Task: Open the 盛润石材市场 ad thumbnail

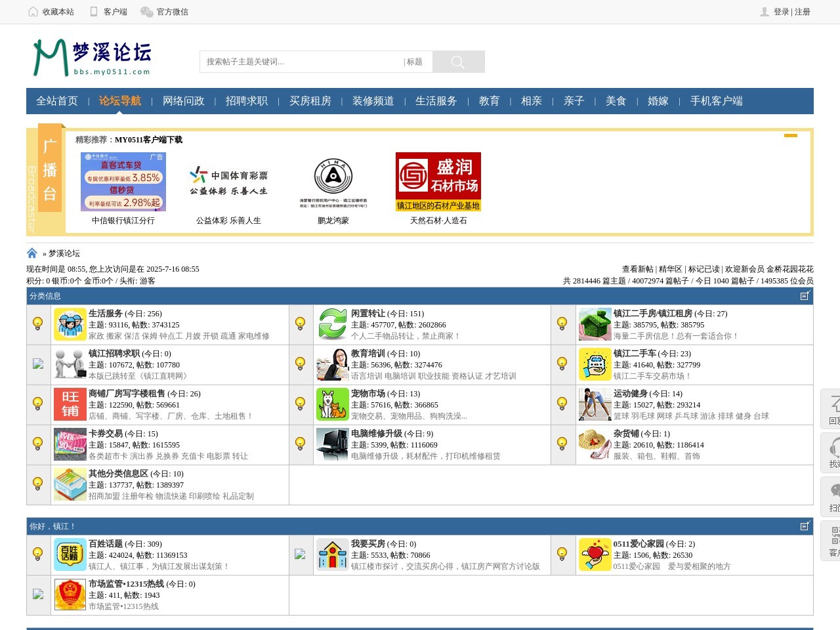Action: point(438,182)
